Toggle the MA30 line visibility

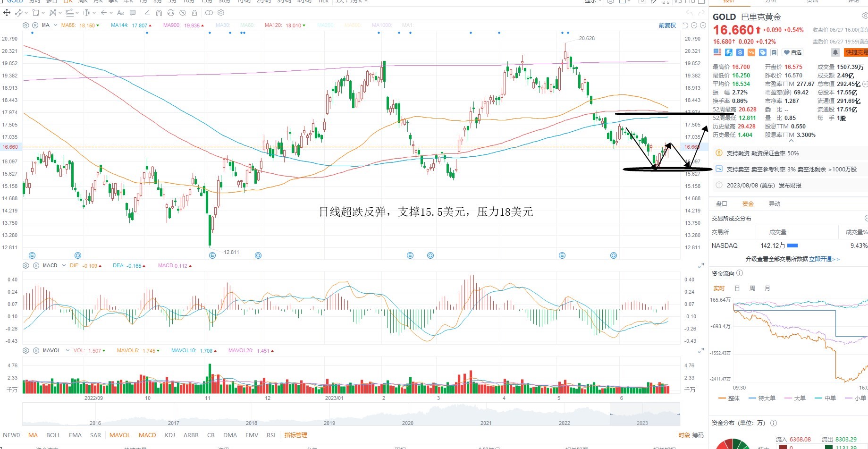223,25
